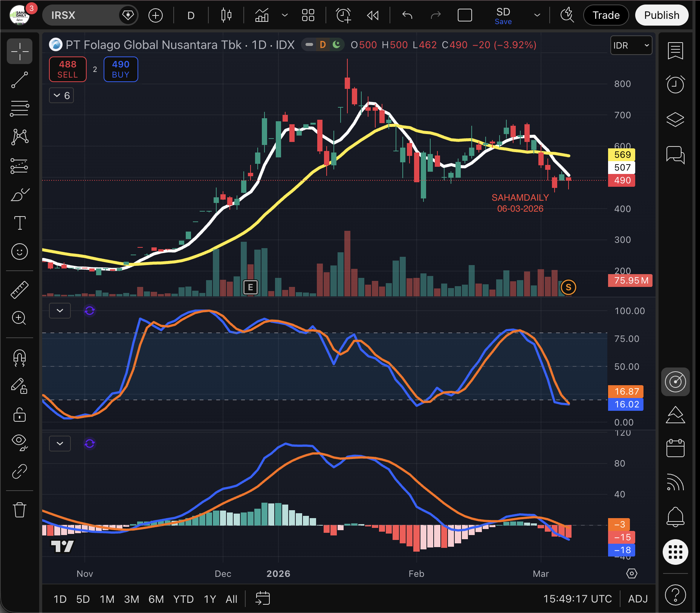Toggle magnet mode snapping

click(x=20, y=357)
